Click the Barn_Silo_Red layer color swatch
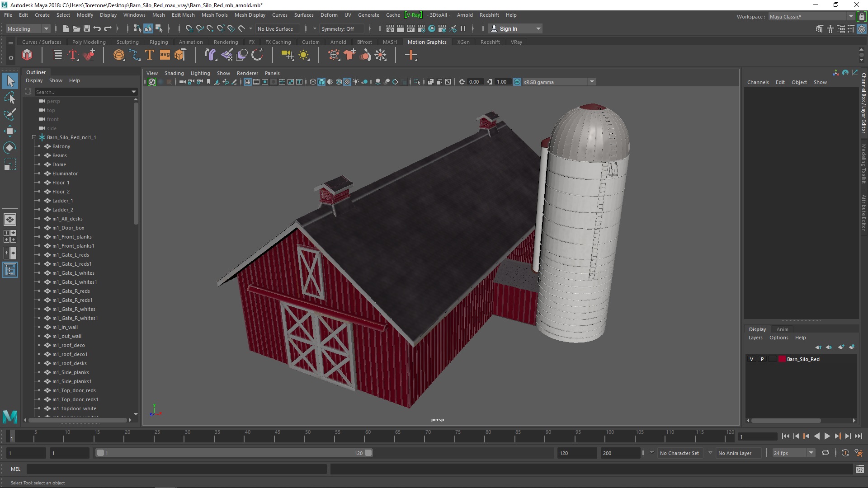 pos(782,359)
